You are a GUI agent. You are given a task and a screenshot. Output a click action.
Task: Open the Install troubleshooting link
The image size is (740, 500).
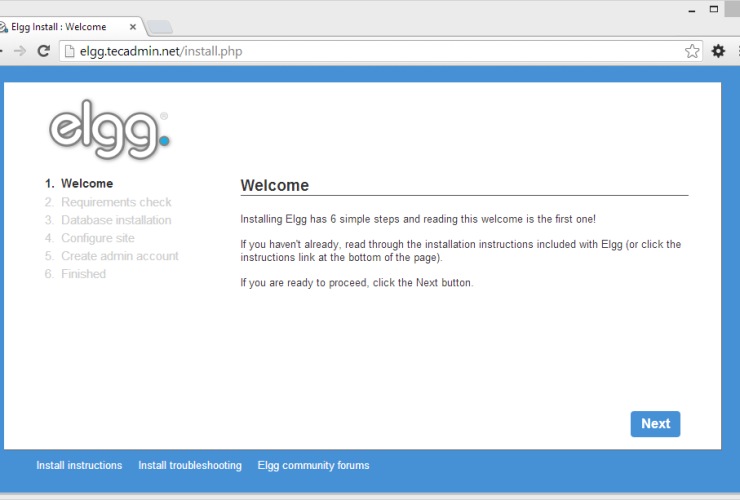pos(190,466)
